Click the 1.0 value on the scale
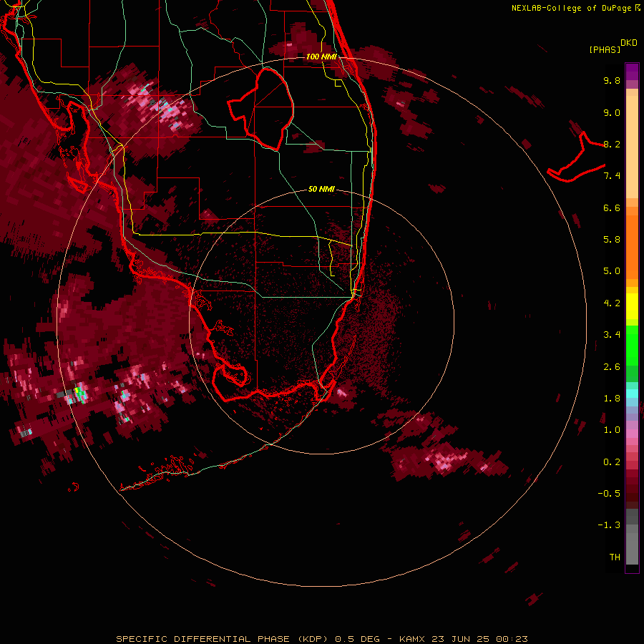644x644 pixels. click(612, 430)
